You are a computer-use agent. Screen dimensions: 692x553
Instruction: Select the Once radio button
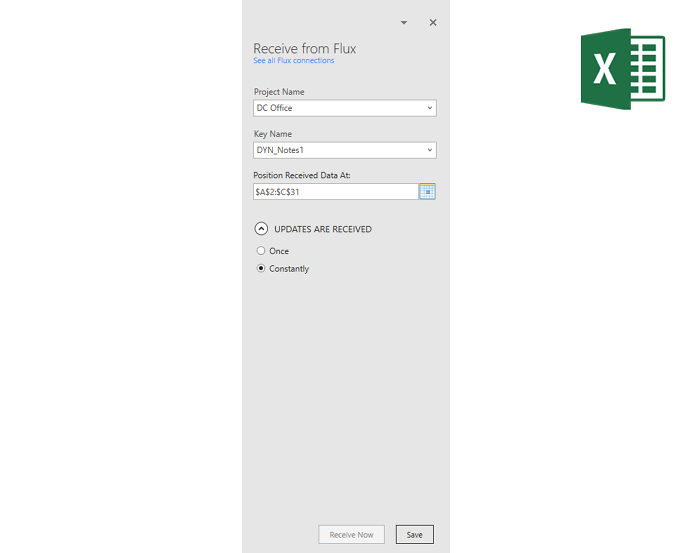click(x=261, y=251)
